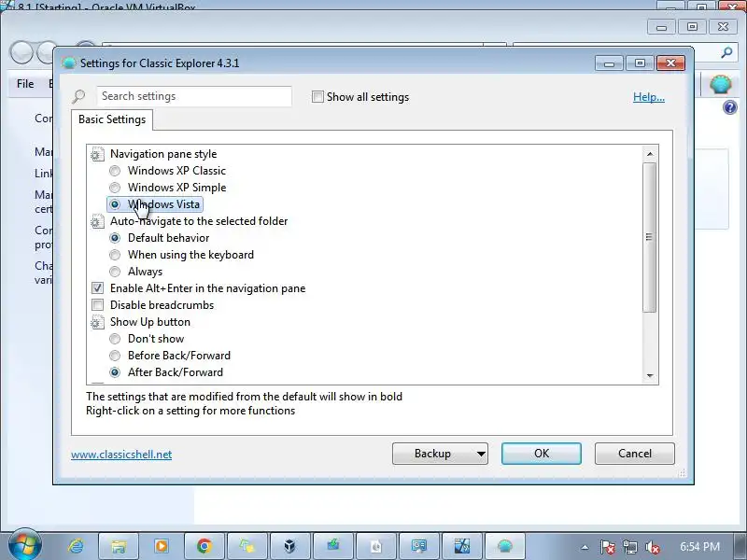Confirm settings with OK button
Viewport: 747px width, 560px height.
point(542,454)
